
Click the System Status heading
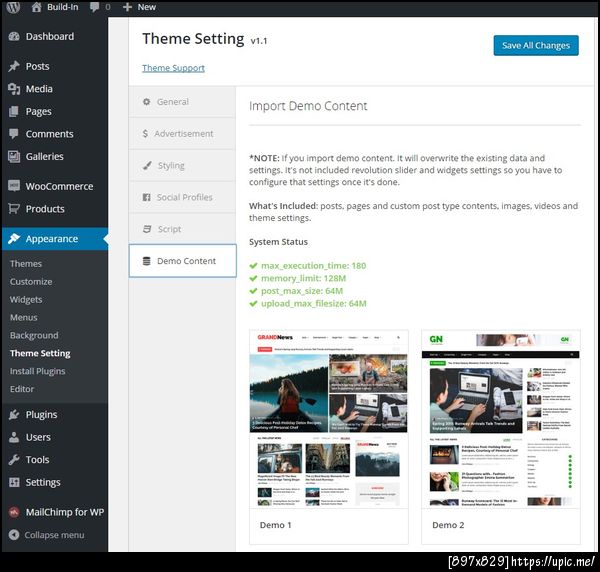(x=279, y=242)
